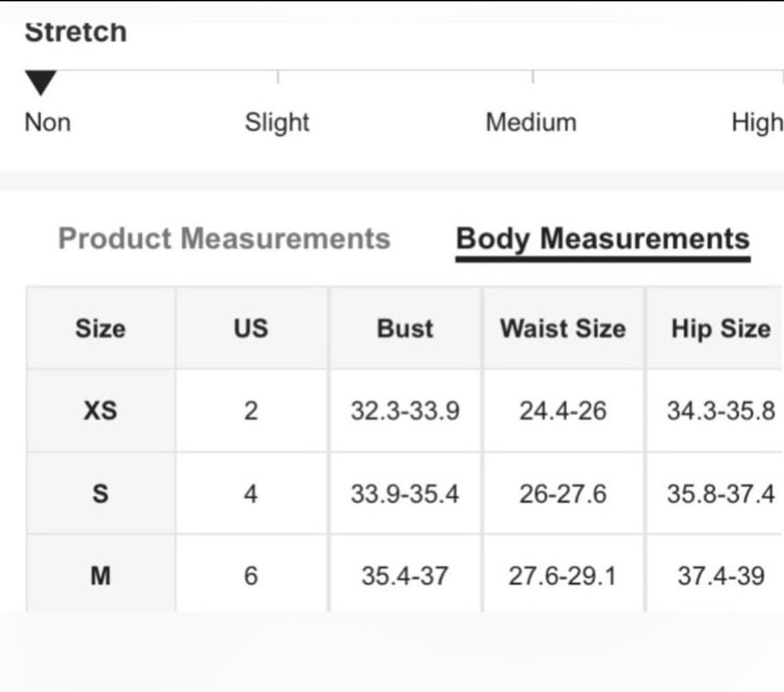784x692 pixels.
Task: Click US size 6 cell
Action: tap(251, 575)
